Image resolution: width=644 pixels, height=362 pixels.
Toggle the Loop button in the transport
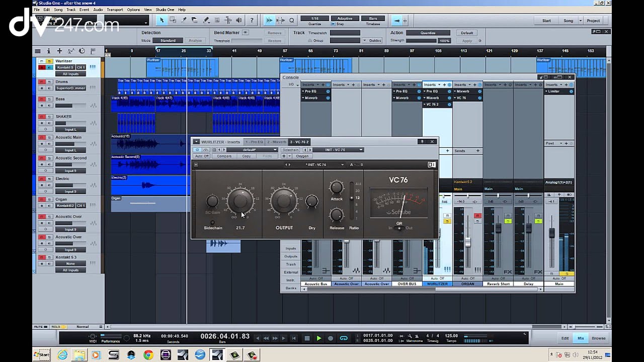(x=344, y=338)
